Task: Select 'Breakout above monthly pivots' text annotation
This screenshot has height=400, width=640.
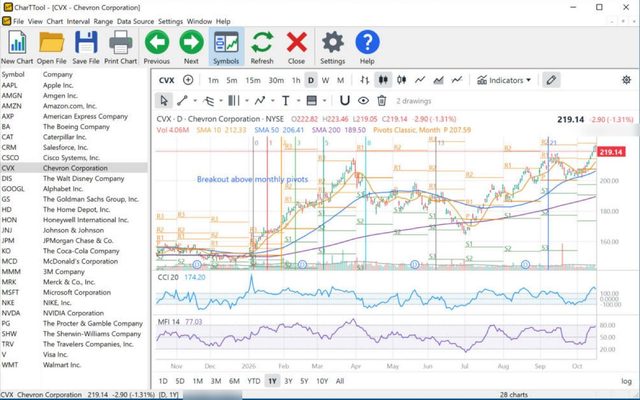Action: pos(252,179)
